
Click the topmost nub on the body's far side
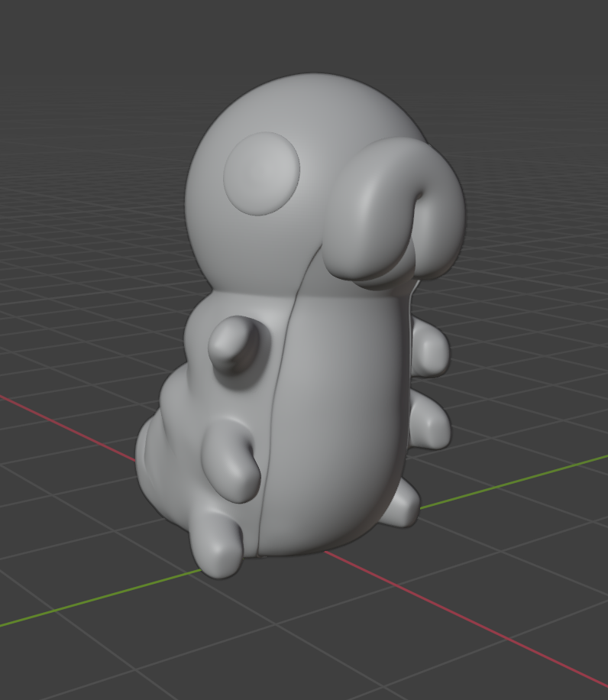[x=430, y=347]
